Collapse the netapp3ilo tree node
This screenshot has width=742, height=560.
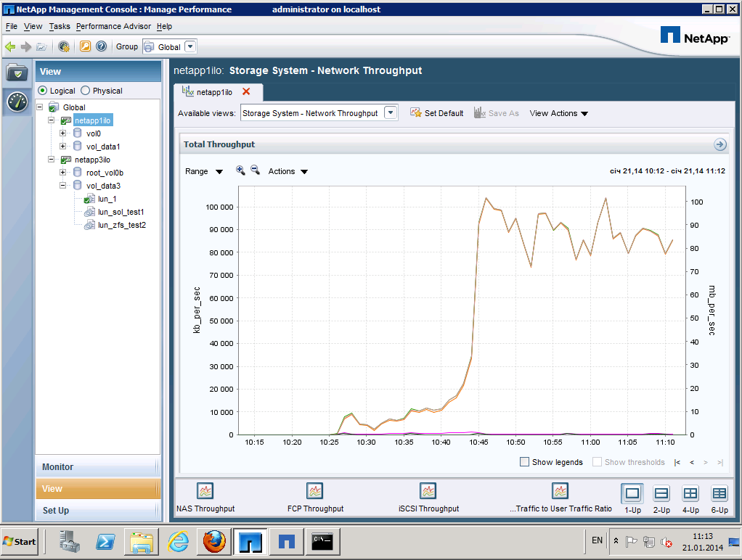[51, 160]
